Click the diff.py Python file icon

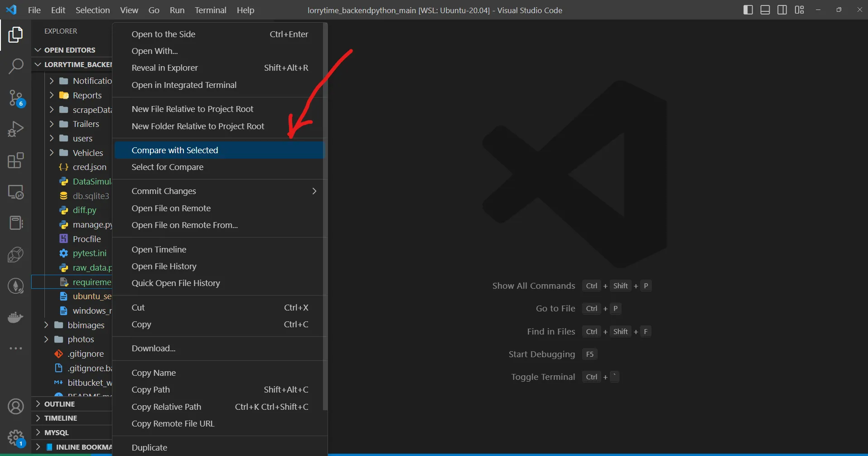tap(63, 210)
